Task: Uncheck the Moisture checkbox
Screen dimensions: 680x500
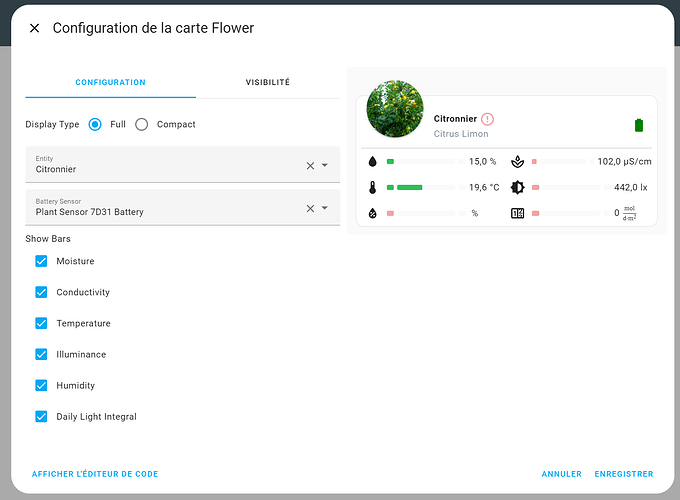Action: 41,261
